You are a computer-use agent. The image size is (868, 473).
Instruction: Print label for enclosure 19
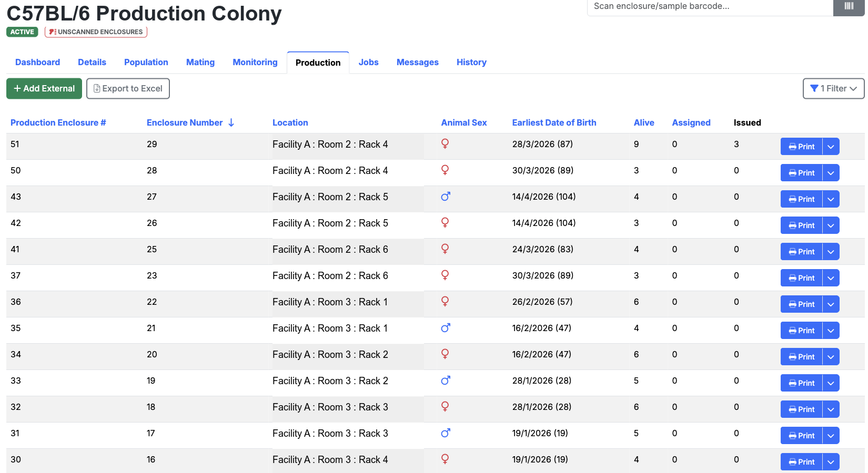coord(801,383)
